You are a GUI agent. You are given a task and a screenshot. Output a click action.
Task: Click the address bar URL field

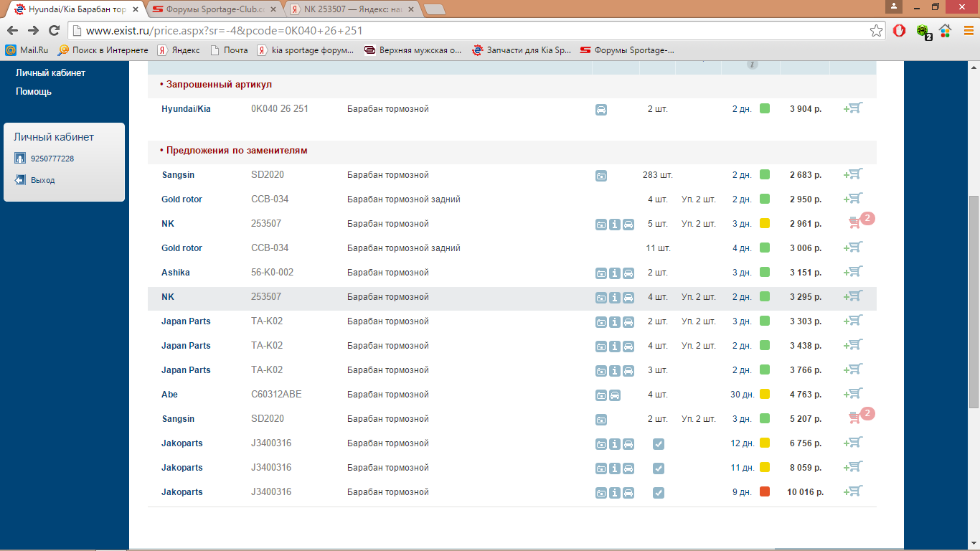pyautogui.click(x=466, y=31)
